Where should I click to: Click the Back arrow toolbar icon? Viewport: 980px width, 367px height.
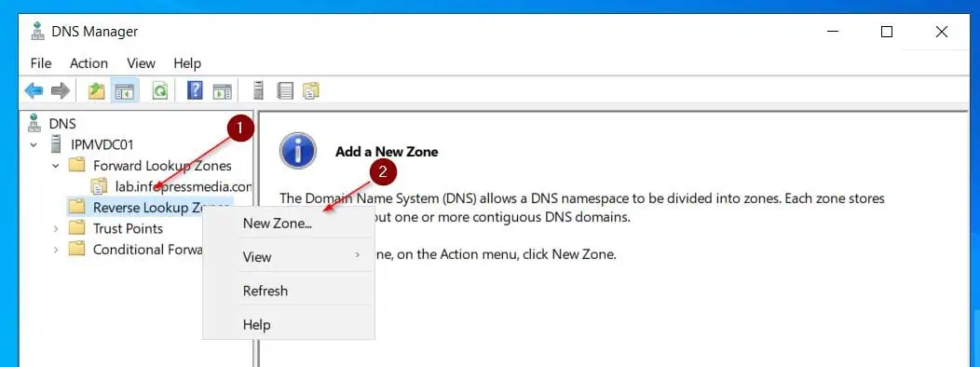point(34,91)
